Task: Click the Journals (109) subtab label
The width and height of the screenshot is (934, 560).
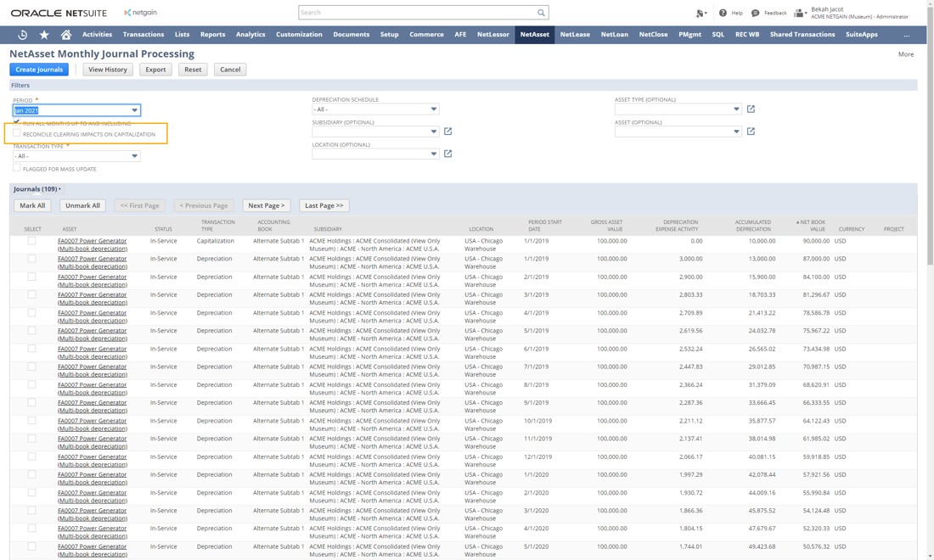Action: (36, 189)
